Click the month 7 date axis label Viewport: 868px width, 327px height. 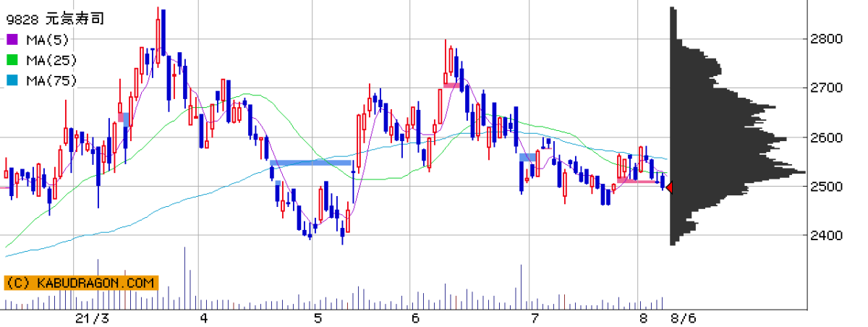click(535, 318)
